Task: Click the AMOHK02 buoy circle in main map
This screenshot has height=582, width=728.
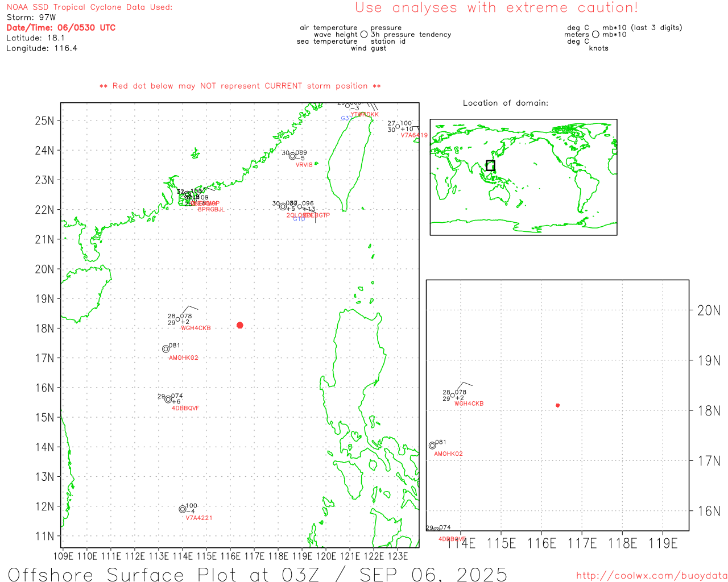Action: point(166,349)
